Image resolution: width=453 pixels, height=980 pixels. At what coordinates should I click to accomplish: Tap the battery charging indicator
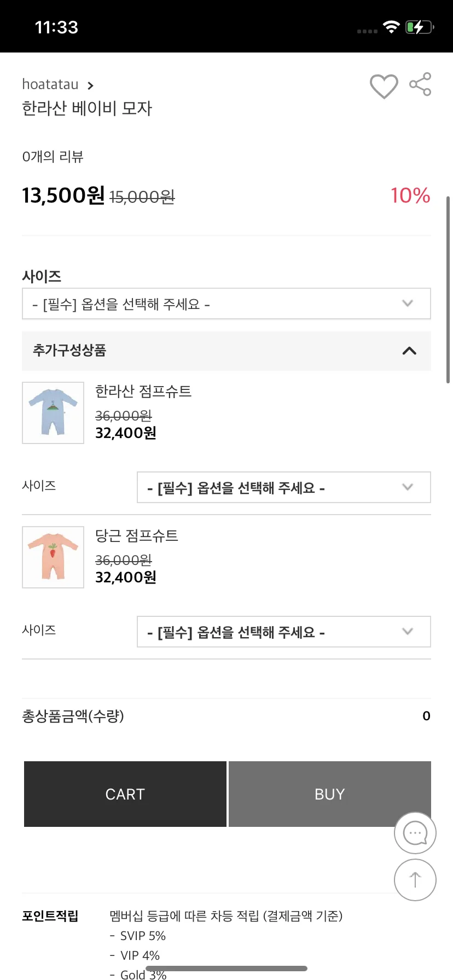point(420,27)
